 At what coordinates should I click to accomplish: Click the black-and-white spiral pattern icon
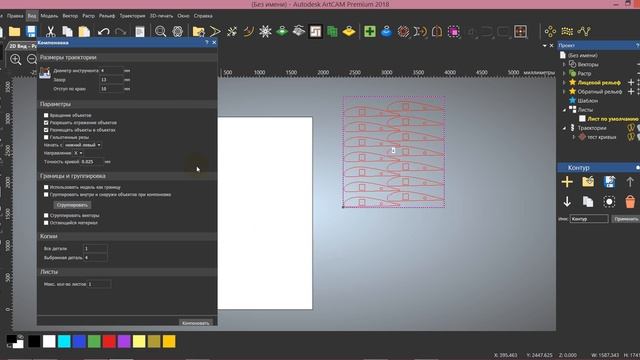(x=315, y=31)
